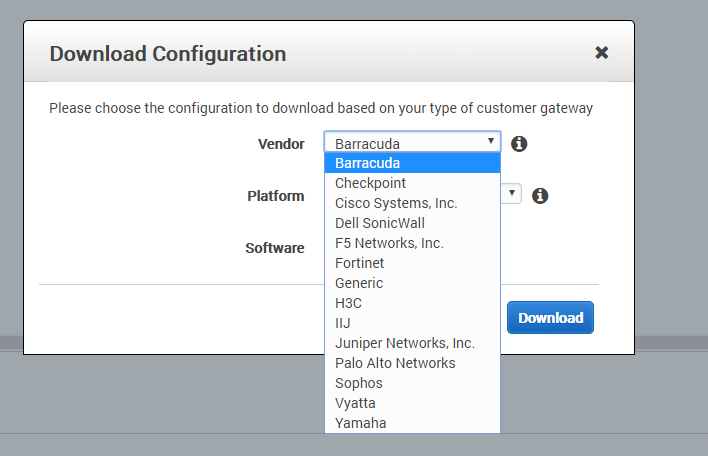
Task: Select IIJ in the vendor list
Action: click(412, 323)
